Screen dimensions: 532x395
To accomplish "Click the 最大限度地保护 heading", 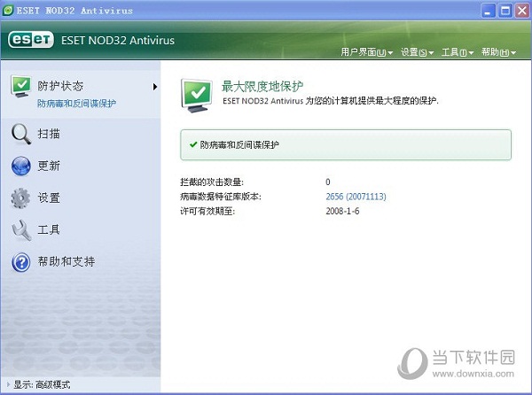I will (262, 87).
